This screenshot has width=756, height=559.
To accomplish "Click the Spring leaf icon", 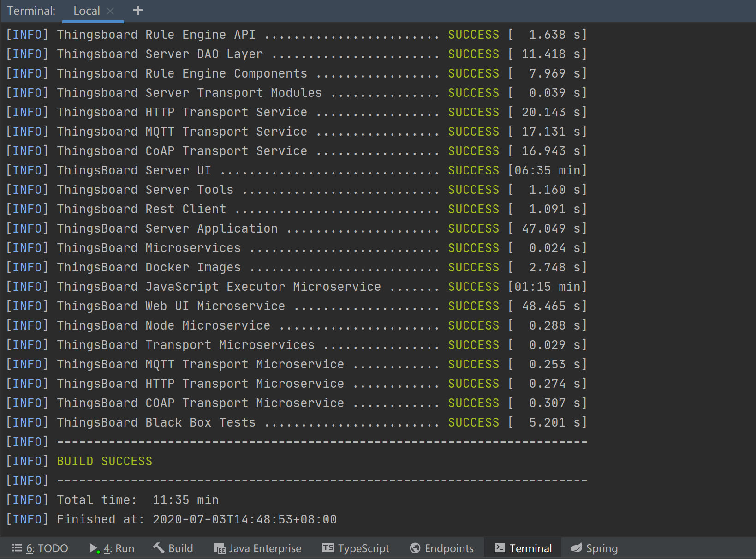I will [577, 548].
